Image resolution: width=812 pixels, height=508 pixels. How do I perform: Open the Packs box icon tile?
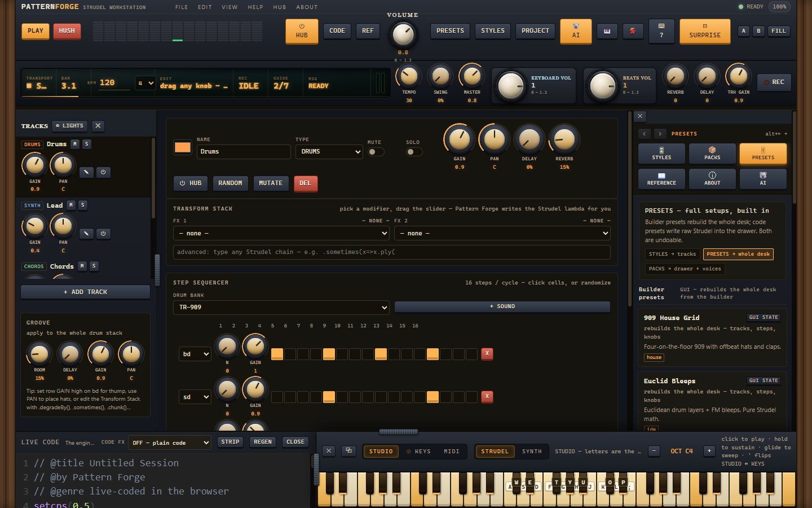(x=712, y=154)
